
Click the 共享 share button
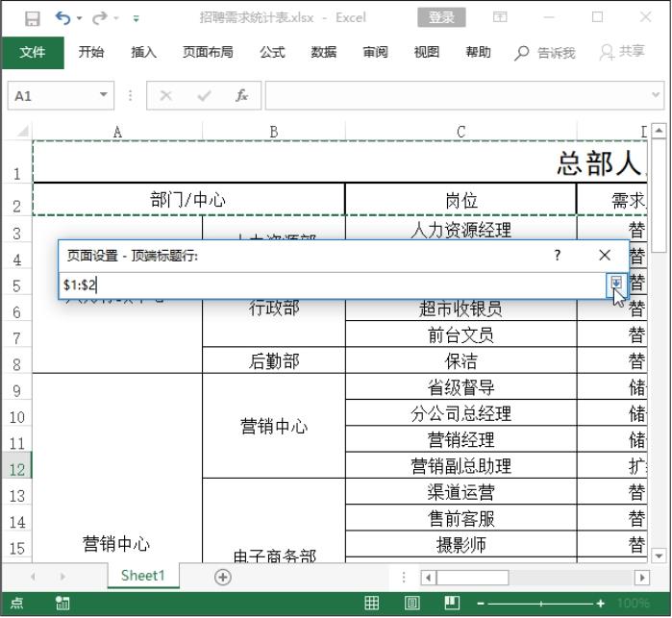[x=622, y=53]
